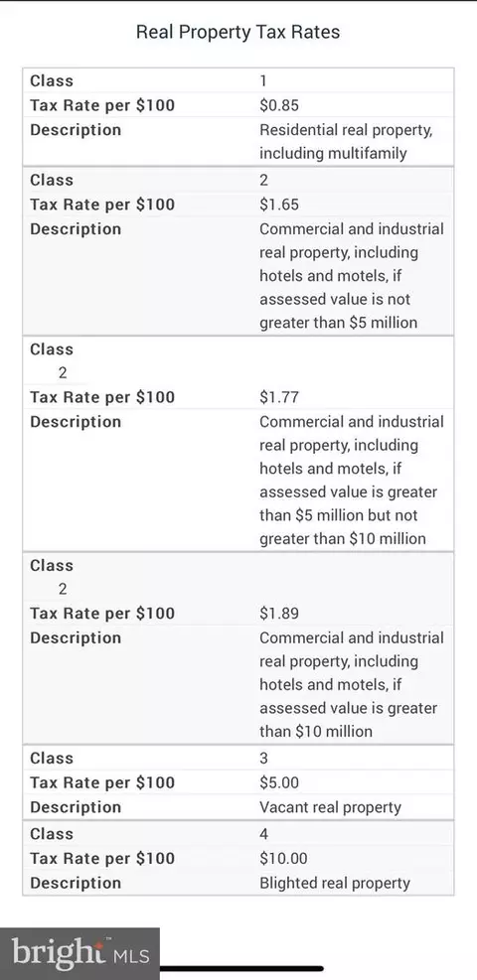Tap the home indicator bar at bottom
Image resolution: width=477 pixels, height=980 pixels.
tap(241, 969)
